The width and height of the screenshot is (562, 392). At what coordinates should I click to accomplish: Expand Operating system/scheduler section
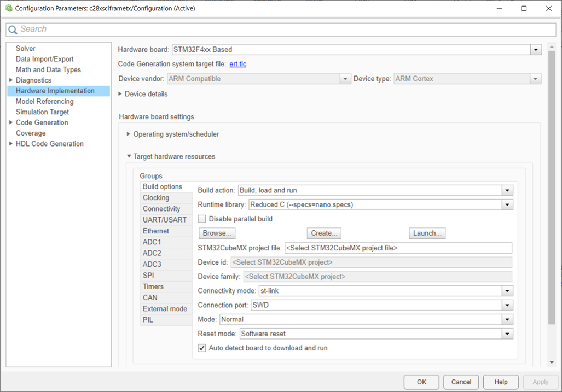pos(129,134)
